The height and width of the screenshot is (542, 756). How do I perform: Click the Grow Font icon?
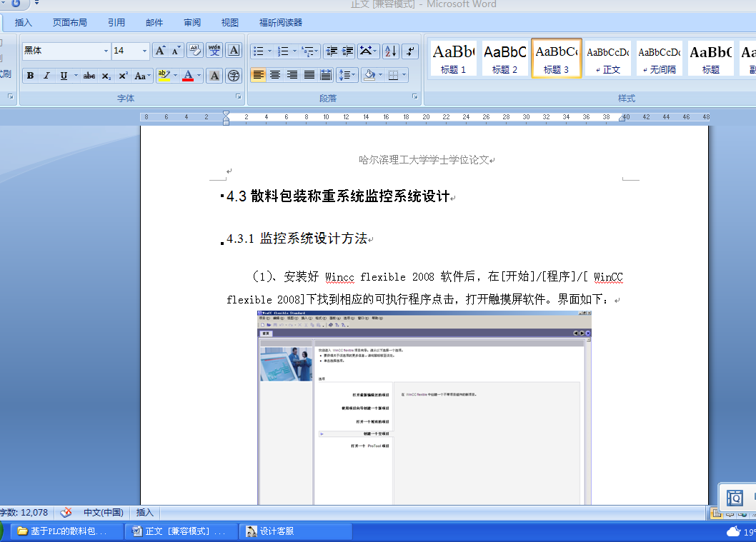(x=159, y=51)
